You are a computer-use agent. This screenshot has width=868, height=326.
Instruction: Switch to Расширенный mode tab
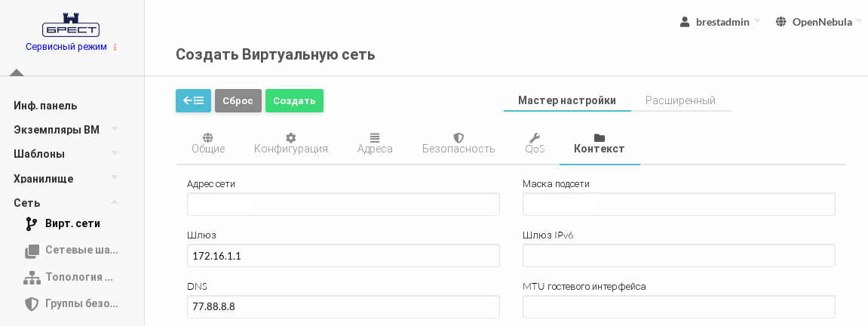(x=680, y=100)
